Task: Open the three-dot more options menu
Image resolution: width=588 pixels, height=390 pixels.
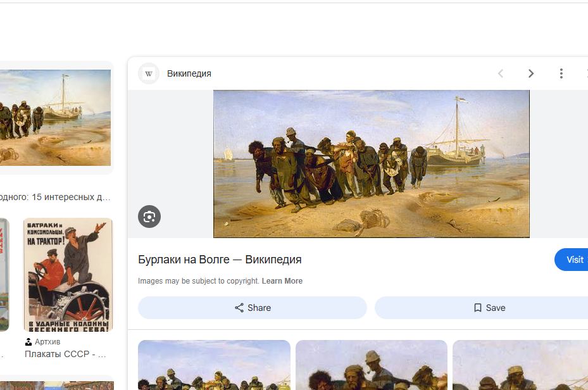Action: (561, 73)
